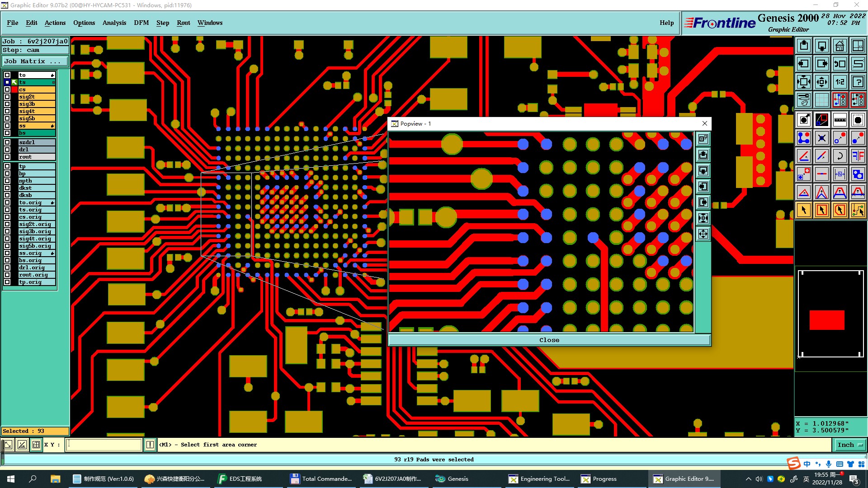Select the measure ruler tool
This screenshot has height=488, width=868.
tap(840, 120)
